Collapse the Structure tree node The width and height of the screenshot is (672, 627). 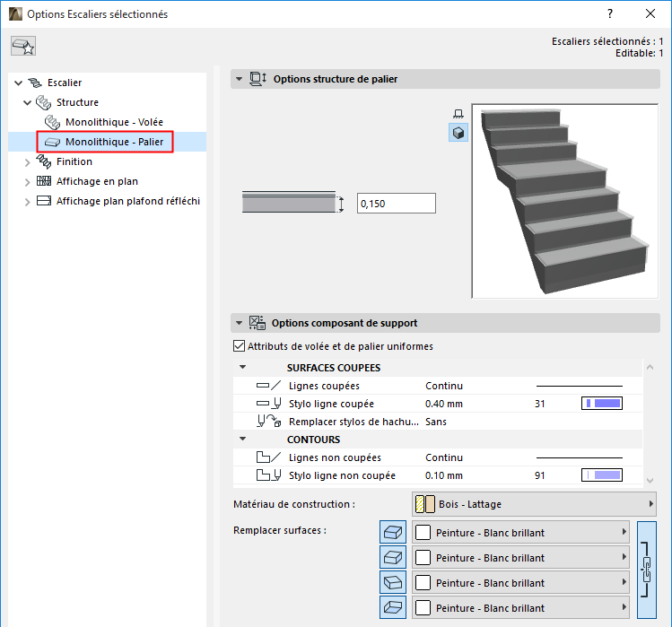coord(28,102)
